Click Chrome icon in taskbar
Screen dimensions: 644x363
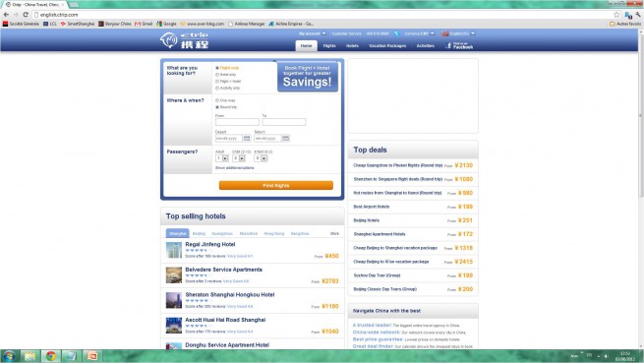(50, 356)
